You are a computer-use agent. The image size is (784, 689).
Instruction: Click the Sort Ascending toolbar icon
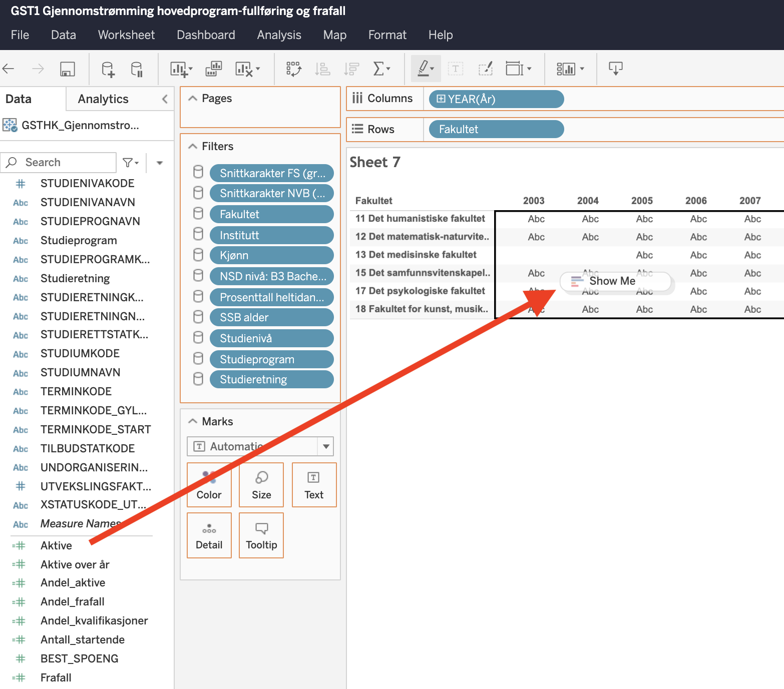pyautogui.click(x=322, y=69)
